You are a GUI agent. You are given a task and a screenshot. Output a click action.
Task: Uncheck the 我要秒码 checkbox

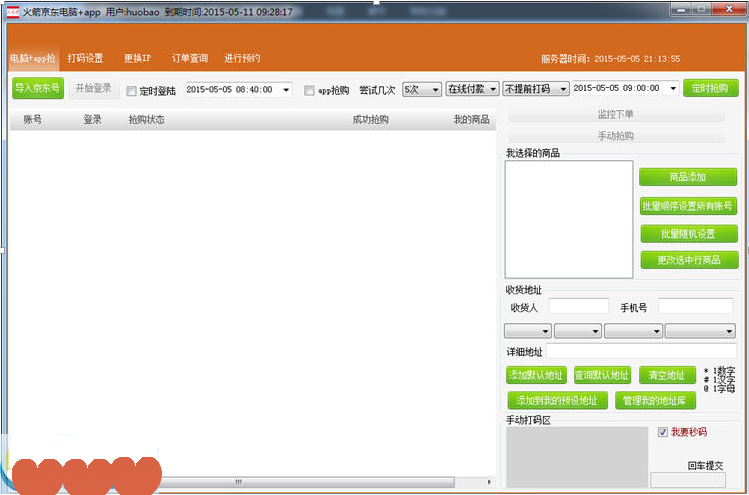663,432
